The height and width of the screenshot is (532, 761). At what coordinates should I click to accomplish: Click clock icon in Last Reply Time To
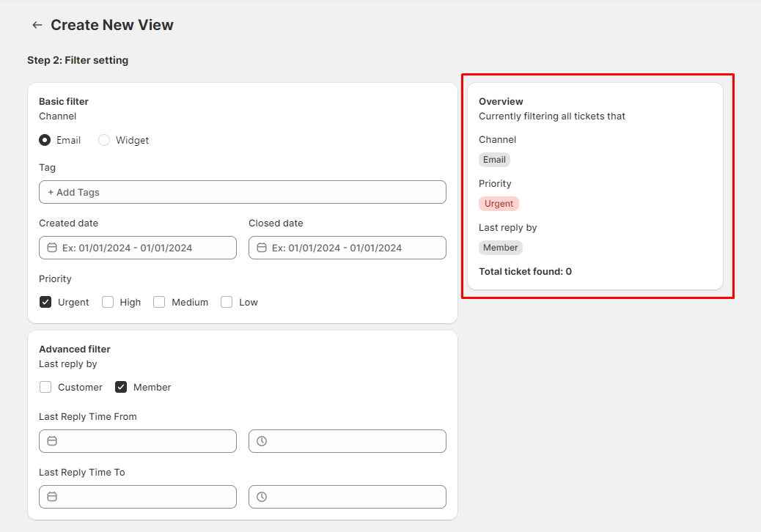tap(262, 497)
